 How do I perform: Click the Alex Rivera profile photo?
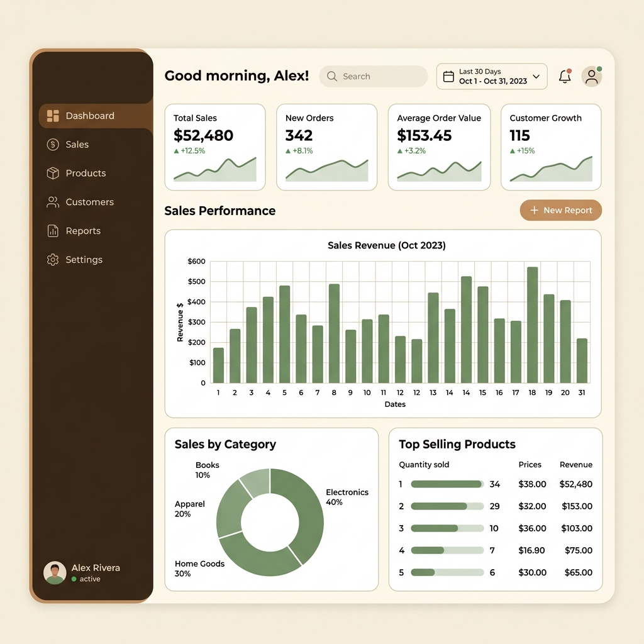click(55, 573)
